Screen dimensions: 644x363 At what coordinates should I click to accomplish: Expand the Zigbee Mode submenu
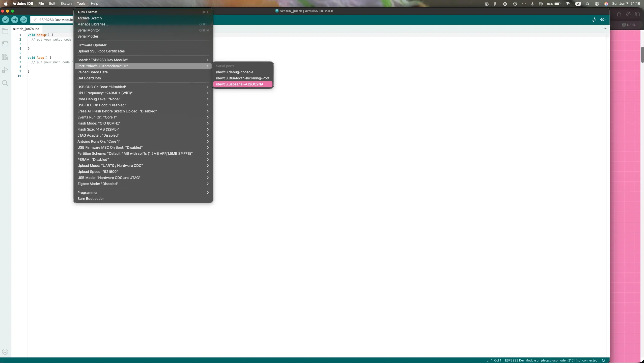[143, 184]
